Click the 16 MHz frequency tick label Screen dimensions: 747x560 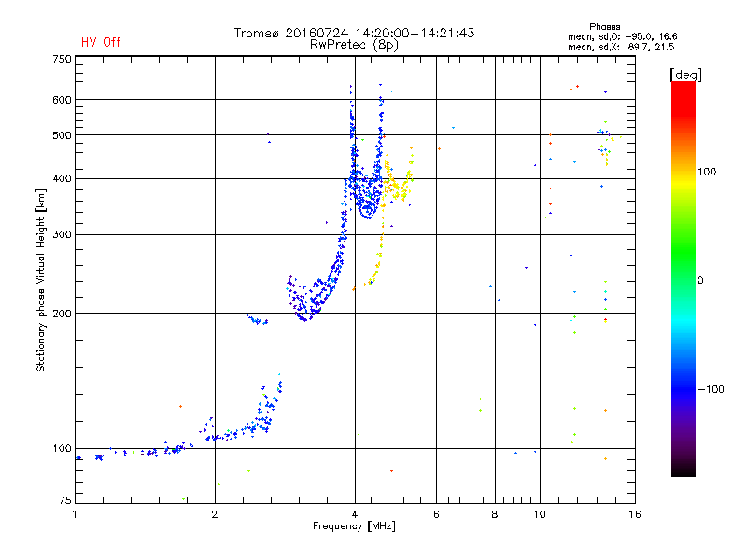635,514
